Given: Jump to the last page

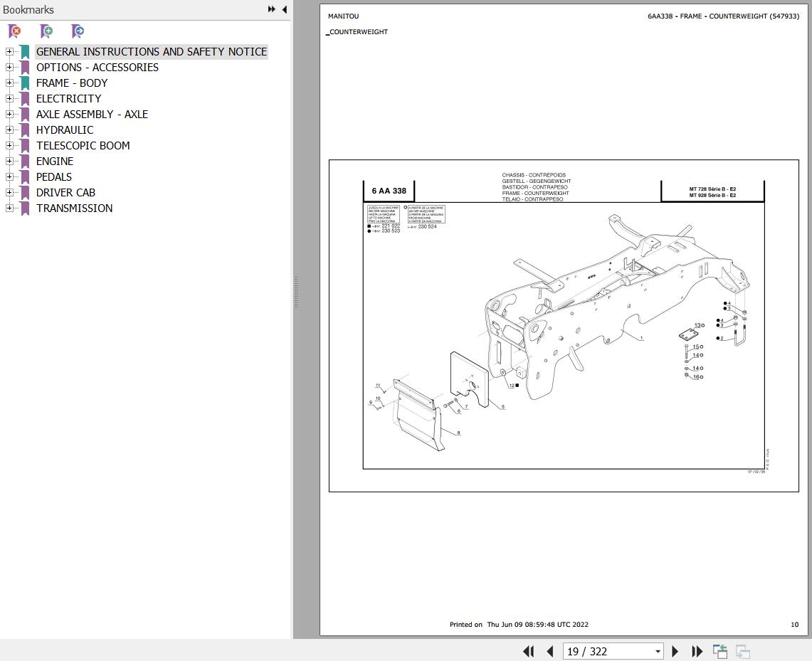Looking at the screenshot, I should (x=697, y=651).
